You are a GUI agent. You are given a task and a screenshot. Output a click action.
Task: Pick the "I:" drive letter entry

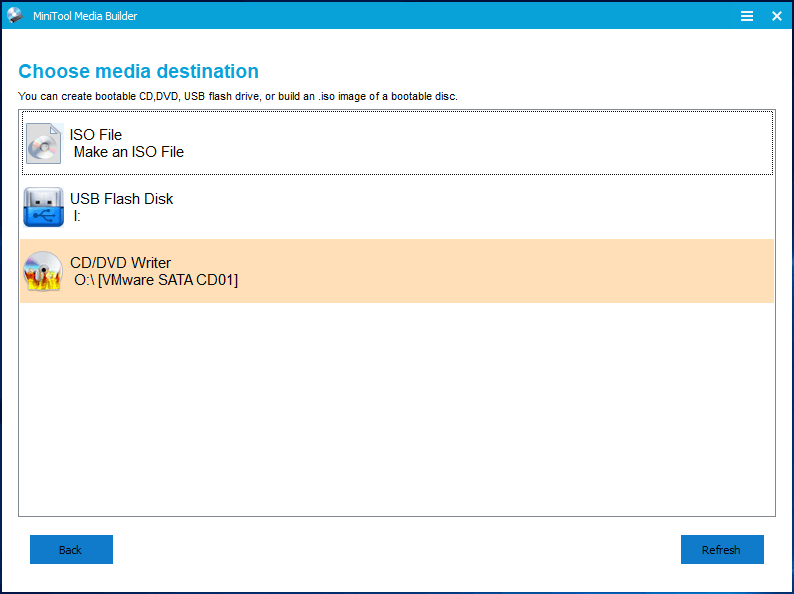(77, 216)
